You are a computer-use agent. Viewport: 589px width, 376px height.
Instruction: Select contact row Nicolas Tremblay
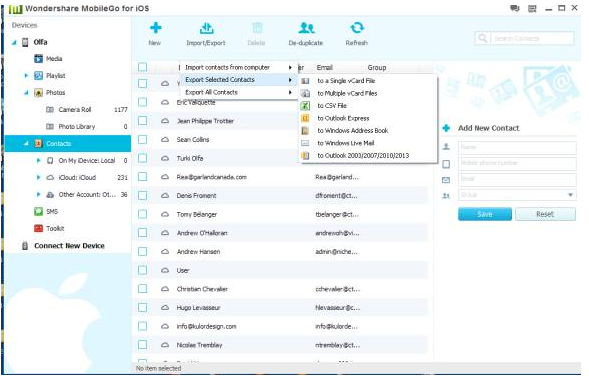pyautogui.click(x=281, y=345)
